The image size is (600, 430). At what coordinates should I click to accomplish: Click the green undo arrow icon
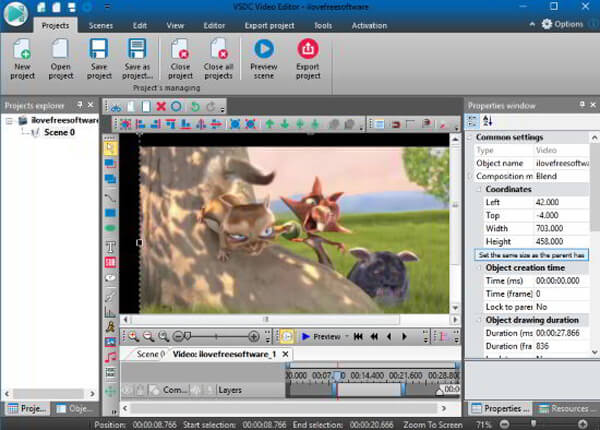[x=196, y=106]
